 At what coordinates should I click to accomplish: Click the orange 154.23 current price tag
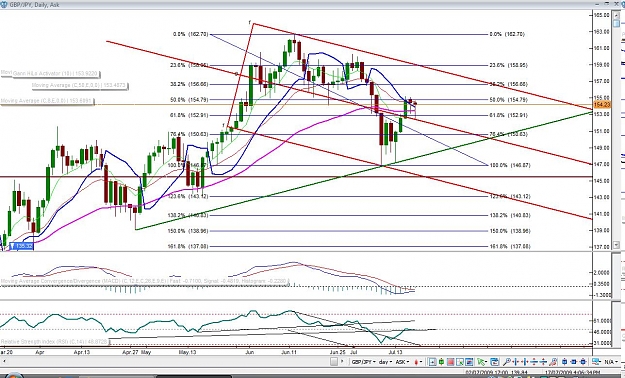point(602,105)
